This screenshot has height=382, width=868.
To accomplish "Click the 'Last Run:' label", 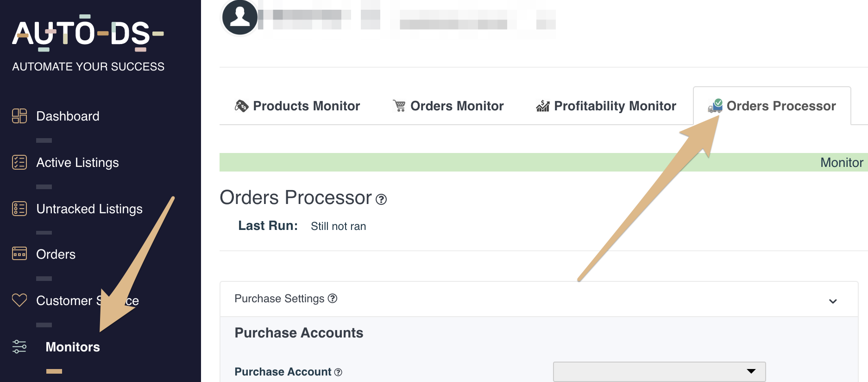I will tap(268, 226).
